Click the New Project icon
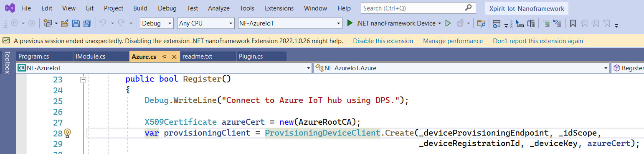This screenshot has height=154, width=644. [48, 23]
